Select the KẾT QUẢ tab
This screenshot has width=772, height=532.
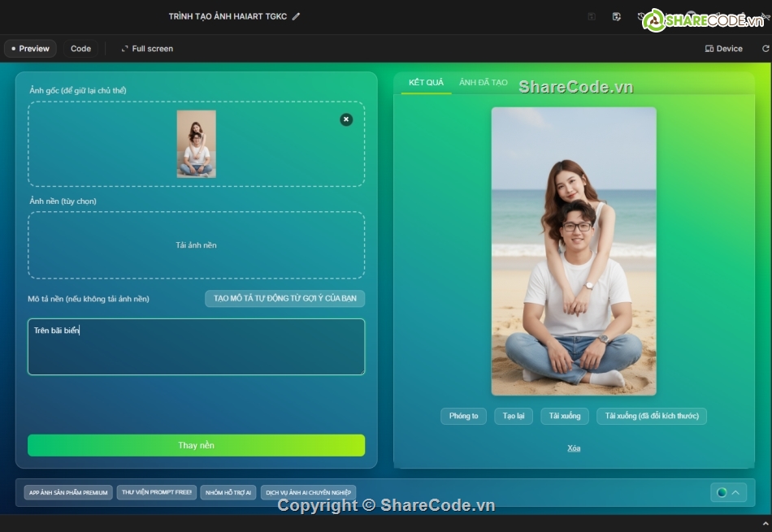click(425, 81)
